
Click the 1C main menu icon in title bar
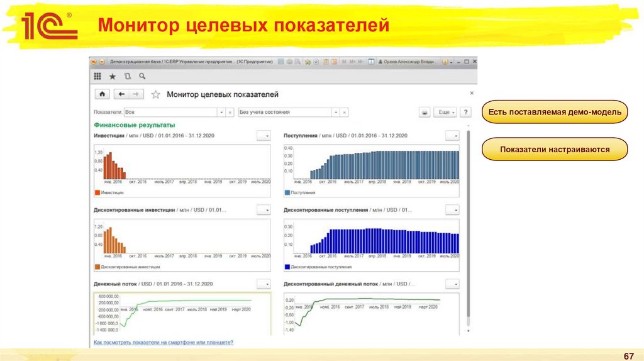[x=94, y=62]
